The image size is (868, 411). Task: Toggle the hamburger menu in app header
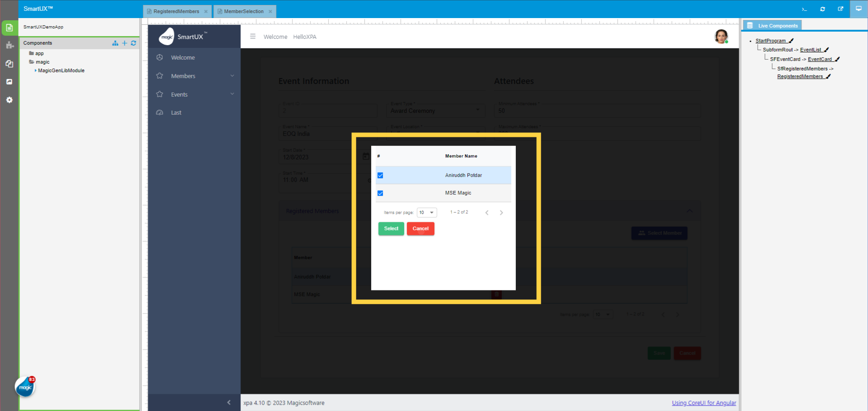tap(253, 36)
